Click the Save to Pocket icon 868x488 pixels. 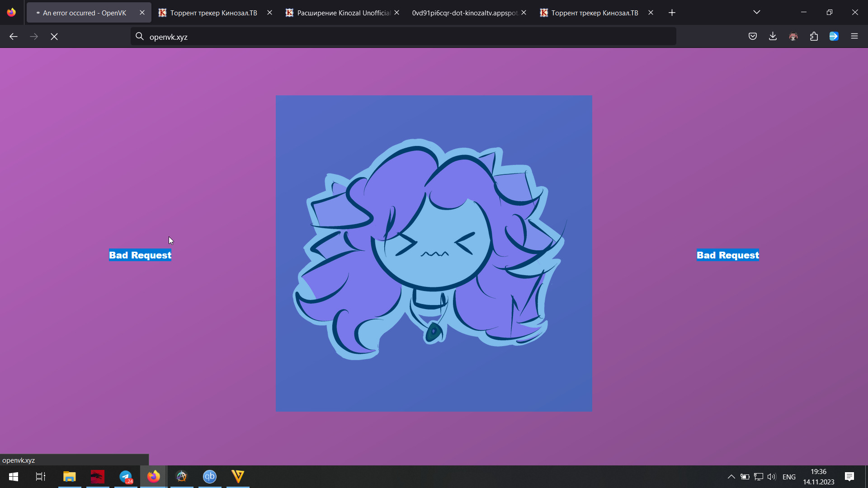pos(753,37)
